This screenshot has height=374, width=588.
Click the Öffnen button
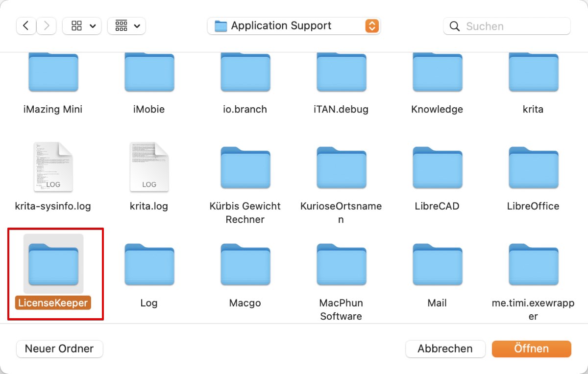[x=532, y=349]
